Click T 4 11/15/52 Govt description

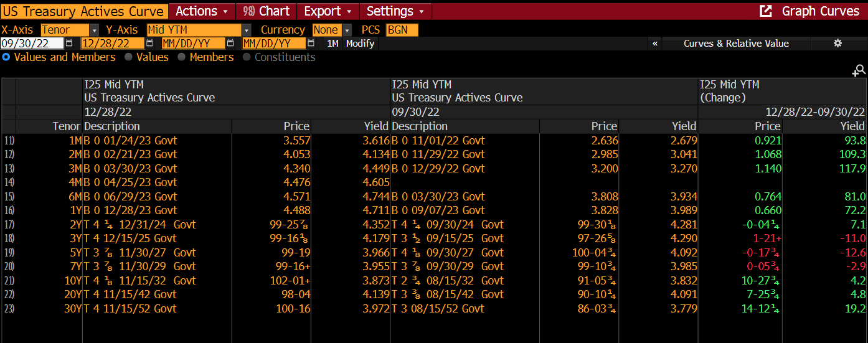click(x=131, y=309)
